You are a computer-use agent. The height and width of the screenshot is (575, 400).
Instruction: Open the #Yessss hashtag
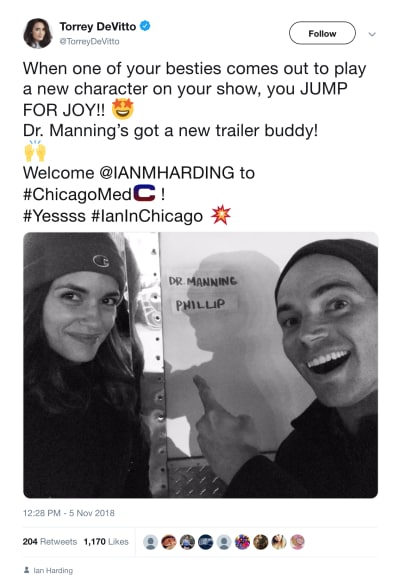54,216
